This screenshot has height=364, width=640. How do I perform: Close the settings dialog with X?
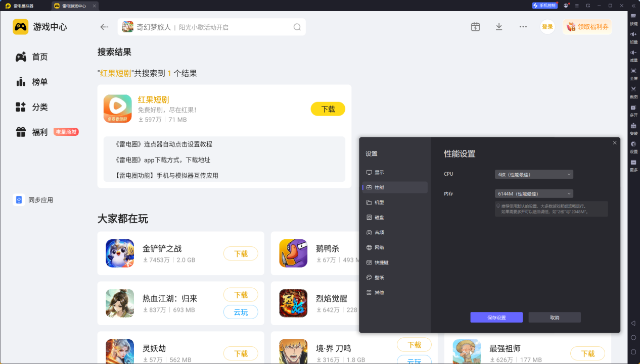click(615, 143)
